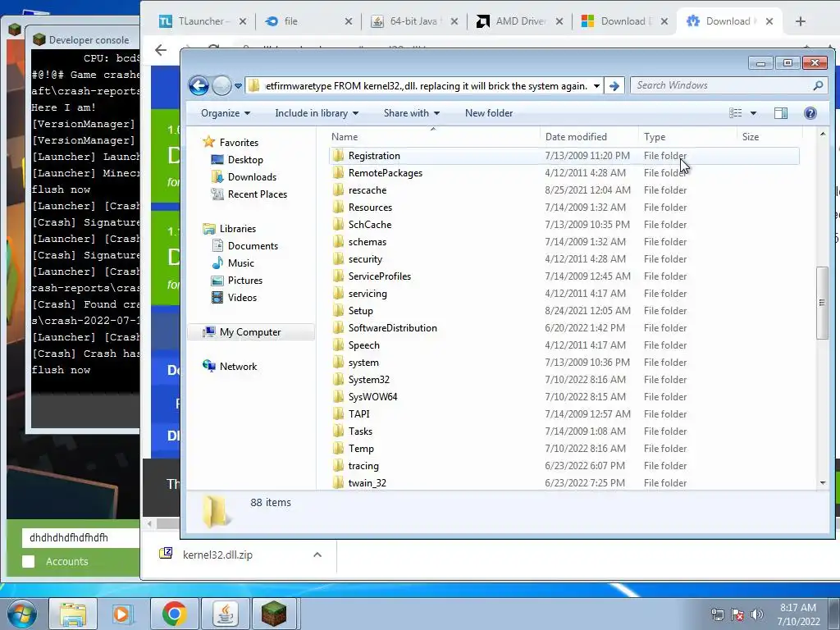This screenshot has height=630, width=840.
Task: Click the New folder button
Action: [489, 113]
